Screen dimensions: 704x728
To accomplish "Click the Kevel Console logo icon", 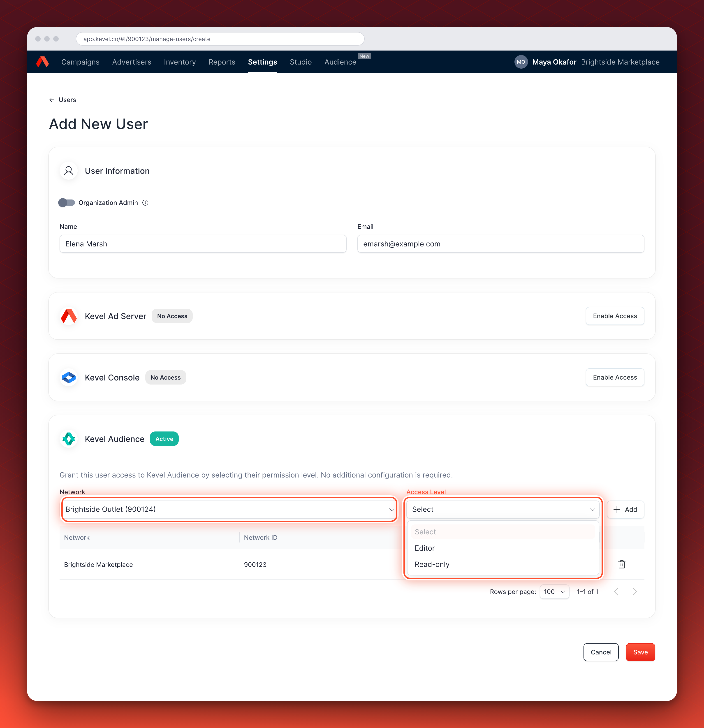I will (69, 377).
